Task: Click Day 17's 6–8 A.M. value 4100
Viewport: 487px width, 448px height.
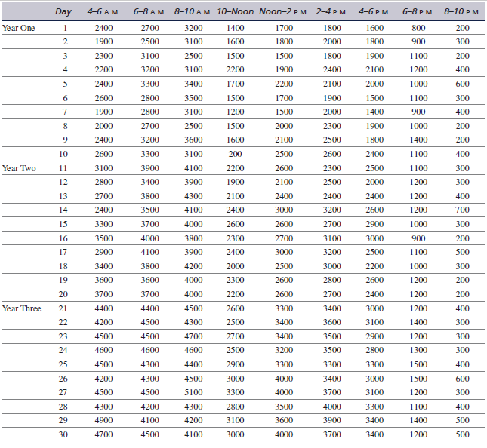Action: click(x=150, y=252)
